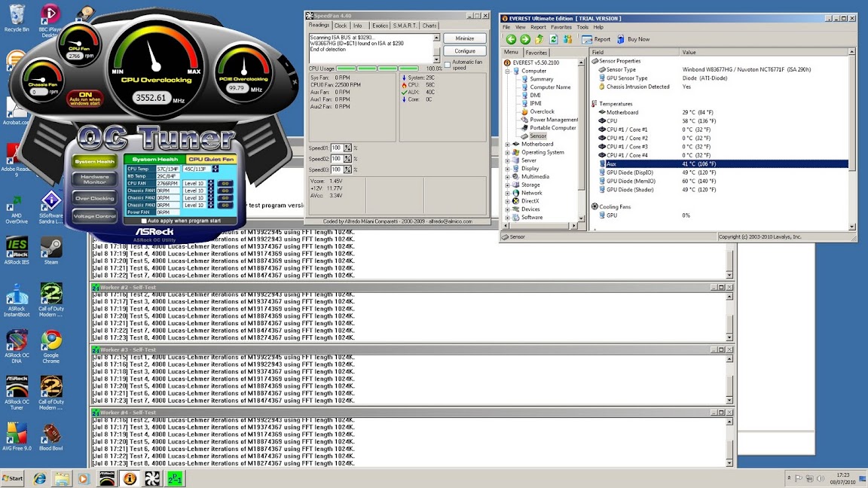Open Hardware Monitor in OC Tuner
Screen dimensions: 868x488
94,179
